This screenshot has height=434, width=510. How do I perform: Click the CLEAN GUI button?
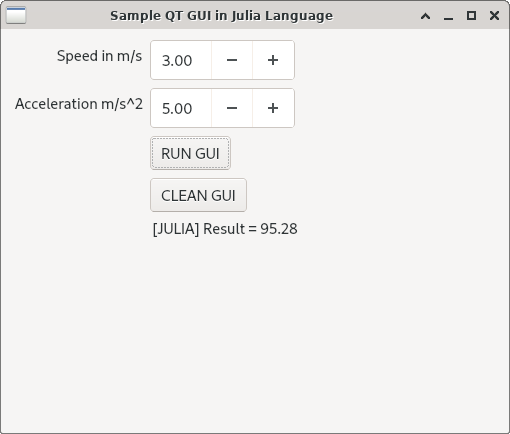(198, 195)
